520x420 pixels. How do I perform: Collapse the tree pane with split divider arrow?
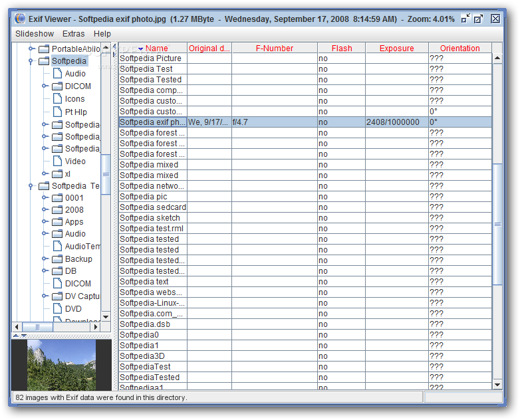114,47
